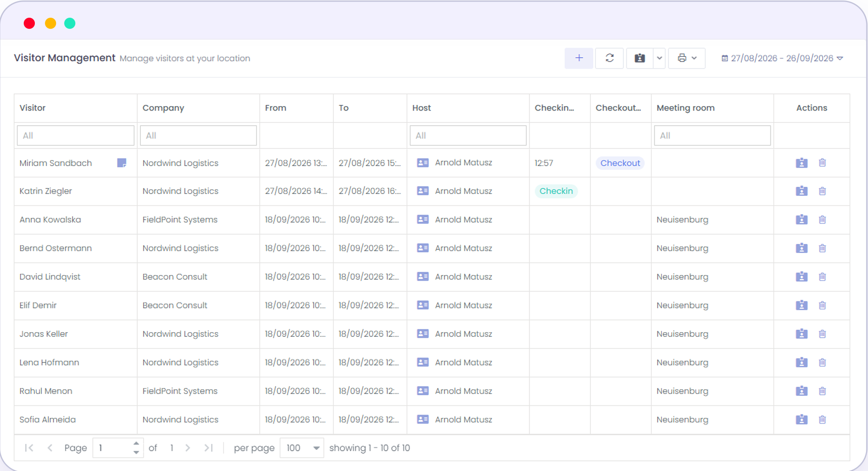Open the date range picker 27/08/2026 - 26/09/2026

coord(782,58)
